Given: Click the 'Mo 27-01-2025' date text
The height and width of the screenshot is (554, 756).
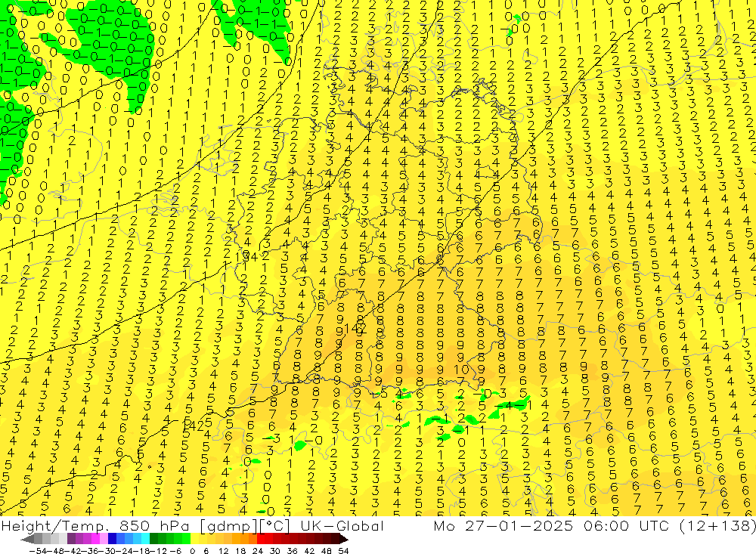Looking at the screenshot, I should click(x=503, y=525).
